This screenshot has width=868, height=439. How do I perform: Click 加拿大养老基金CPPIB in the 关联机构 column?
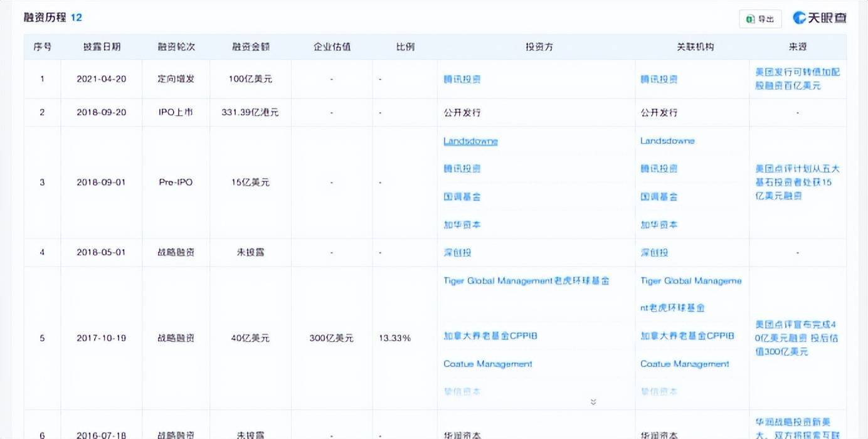(x=687, y=336)
